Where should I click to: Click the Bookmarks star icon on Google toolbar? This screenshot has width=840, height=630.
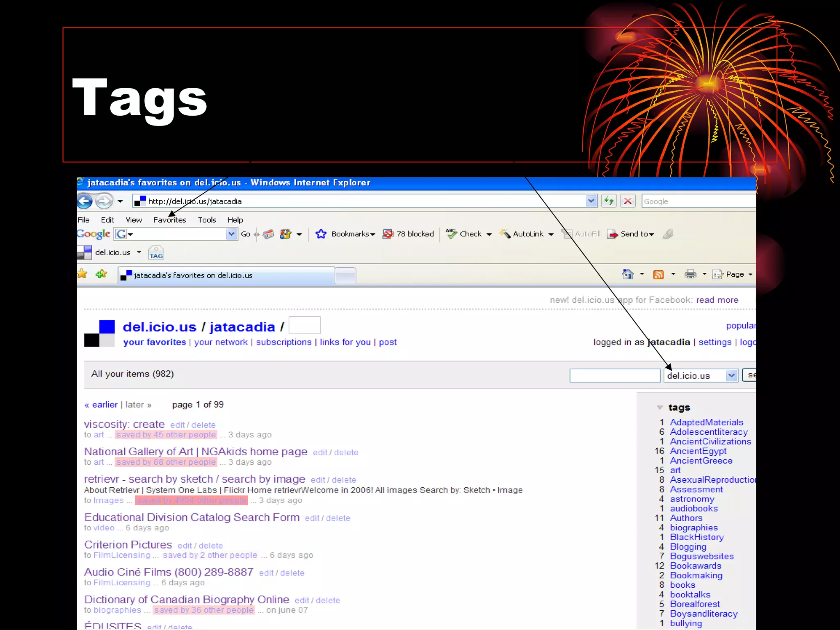click(321, 234)
